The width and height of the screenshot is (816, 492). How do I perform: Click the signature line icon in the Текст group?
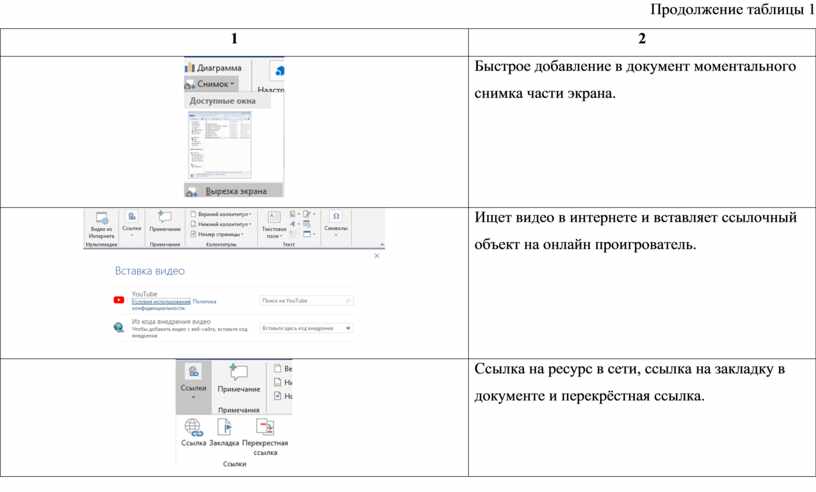tap(307, 214)
